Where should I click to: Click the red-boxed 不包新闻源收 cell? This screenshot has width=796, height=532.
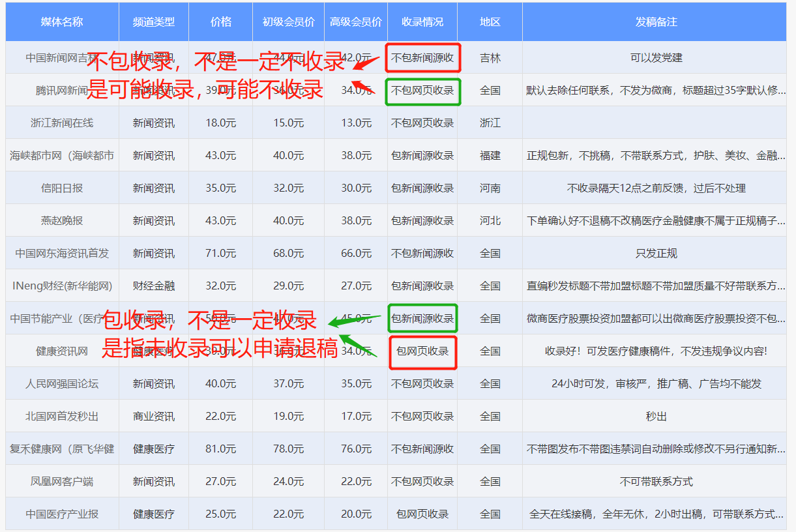point(423,57)
